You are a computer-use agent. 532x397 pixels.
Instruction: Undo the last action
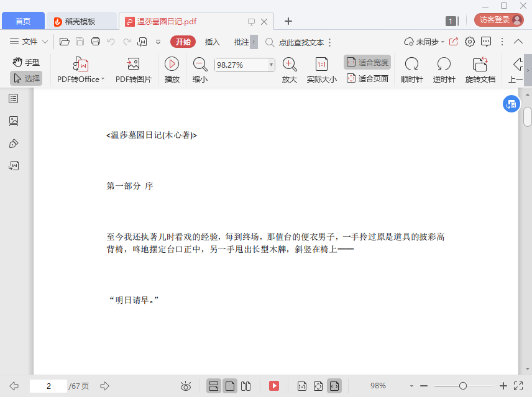111,42
